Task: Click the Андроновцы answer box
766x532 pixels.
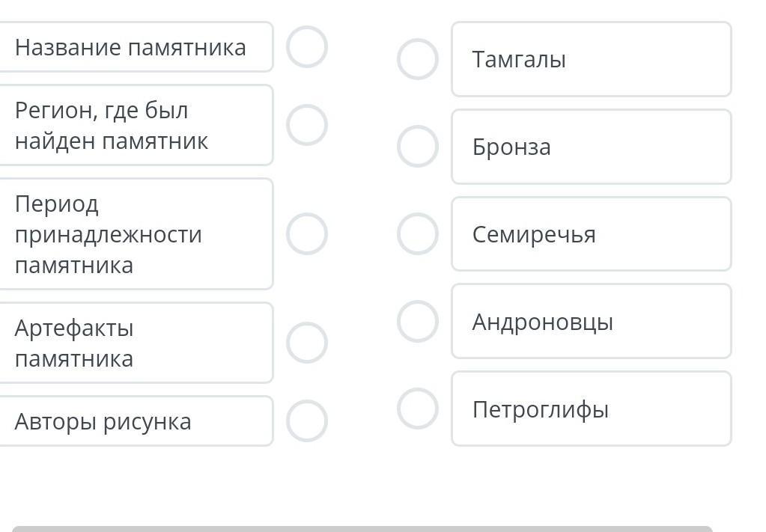Action: [591, 321]
